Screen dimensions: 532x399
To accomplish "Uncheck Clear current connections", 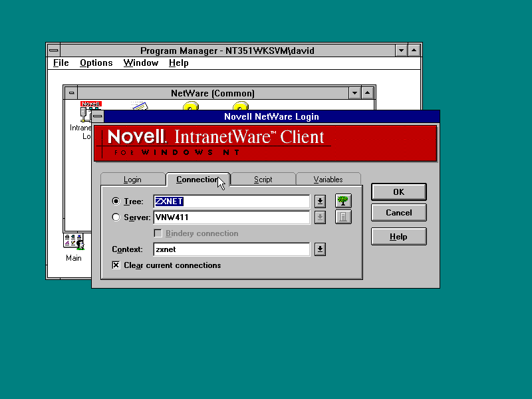I will click(116, 265).
